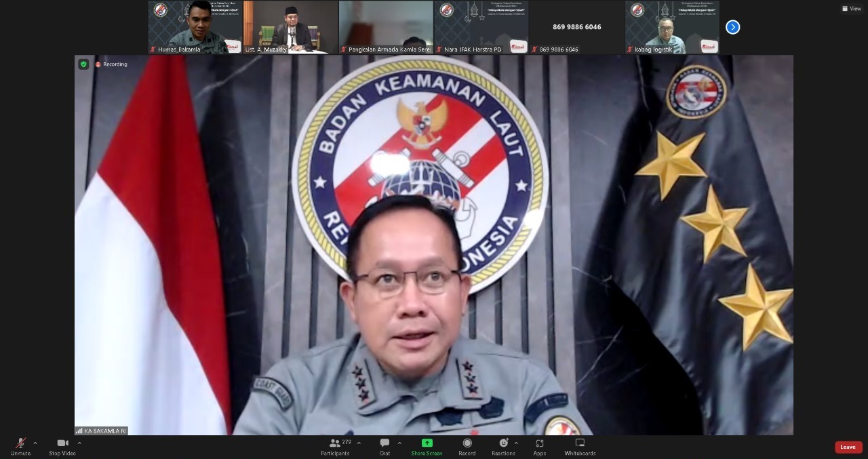868x459 pixels.
Task: Expand the caret next to Participants
Action: coord(359,443)
